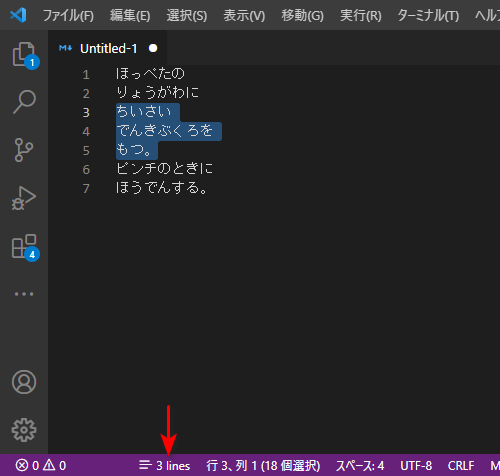The width and height of the screenshot is (500, 476).
Task: Click the text ほっぺたの on line 1
Action: 150,74
